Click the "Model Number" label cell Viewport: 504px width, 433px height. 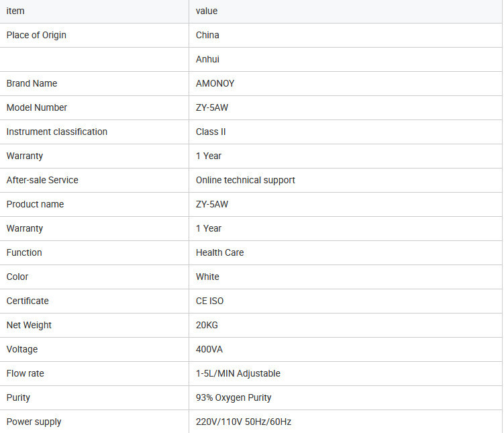[x=37, y=107]
